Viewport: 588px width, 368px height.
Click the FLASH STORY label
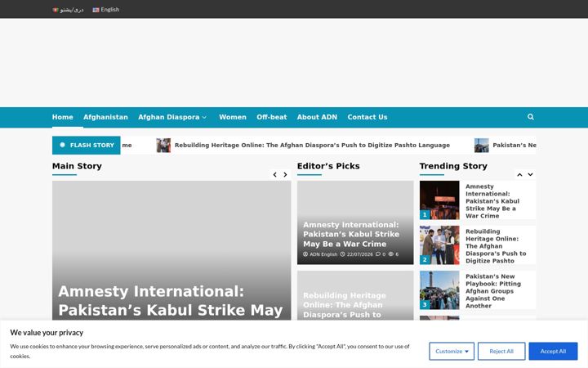87,146
